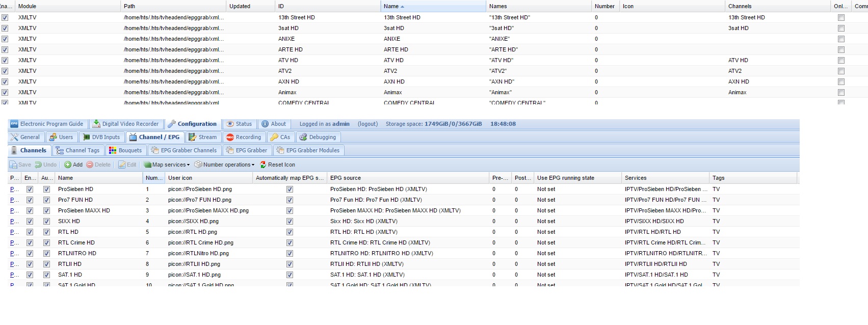
Task: Toggle Enabled checkbox for ProSieben HD channel
Action: click(30, 189)
